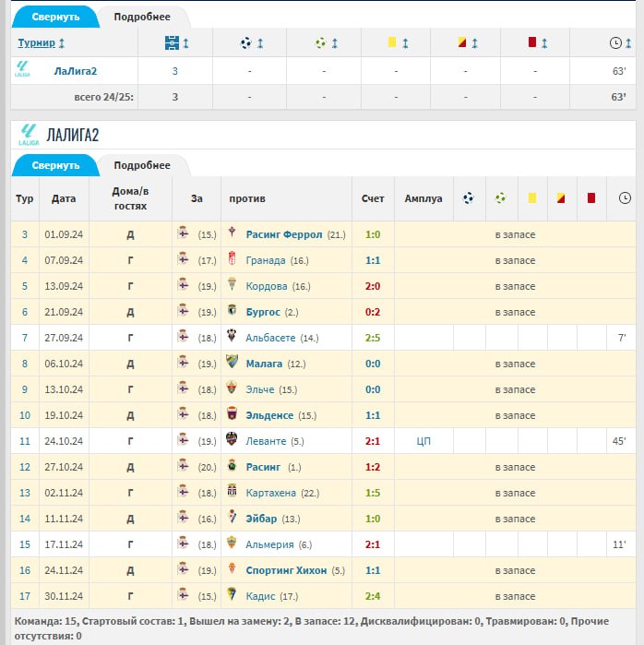Click LaLiga logo beside the ЛАЛИГА2 section heading
Screen dimensions: 644x645
tap(28, 135)
